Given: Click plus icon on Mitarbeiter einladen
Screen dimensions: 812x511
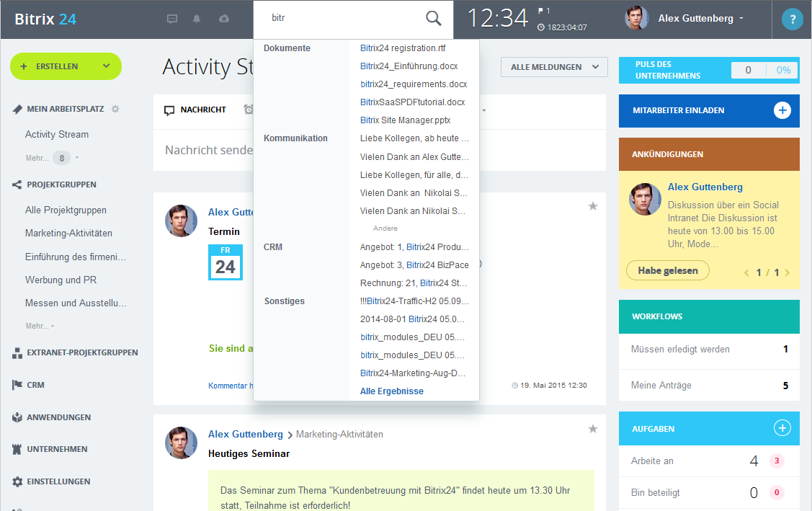Looking at the screenshot, I should [x=782, y=110].
